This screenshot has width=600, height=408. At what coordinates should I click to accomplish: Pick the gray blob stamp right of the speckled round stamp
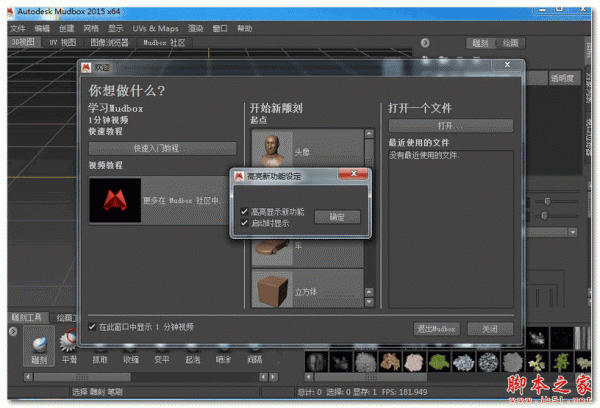point(512,362)
